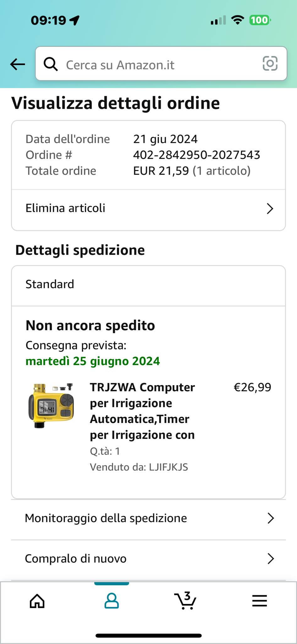This screenshot has height=644, width=297.
Task: Open the camera lens scan icon
Action: coord(270,64)
